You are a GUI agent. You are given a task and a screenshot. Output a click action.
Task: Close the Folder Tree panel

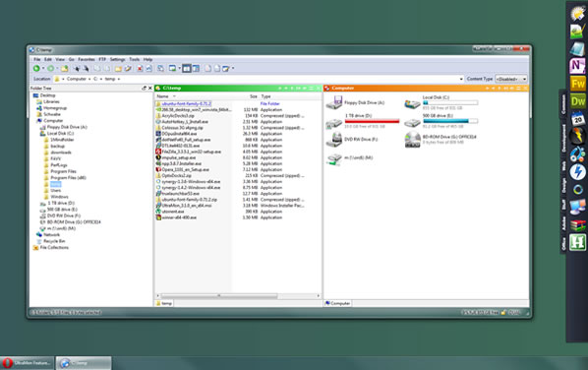150,89
